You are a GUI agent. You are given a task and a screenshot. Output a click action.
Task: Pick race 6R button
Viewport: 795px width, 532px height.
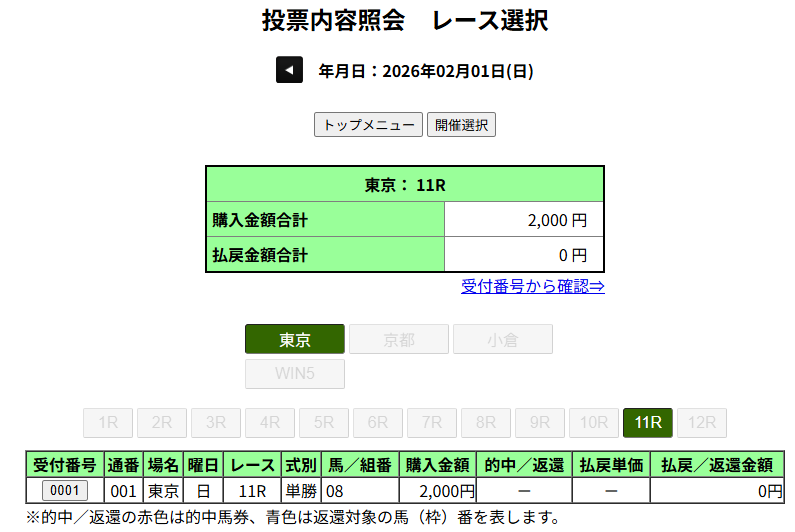click(x=378, y=423)
